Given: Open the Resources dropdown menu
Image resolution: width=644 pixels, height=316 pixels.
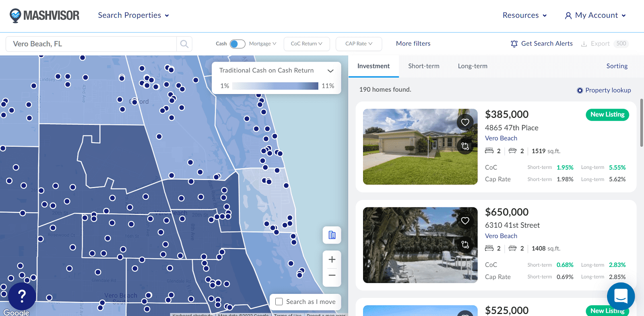Looking at the screenshot, I should 524,15.
